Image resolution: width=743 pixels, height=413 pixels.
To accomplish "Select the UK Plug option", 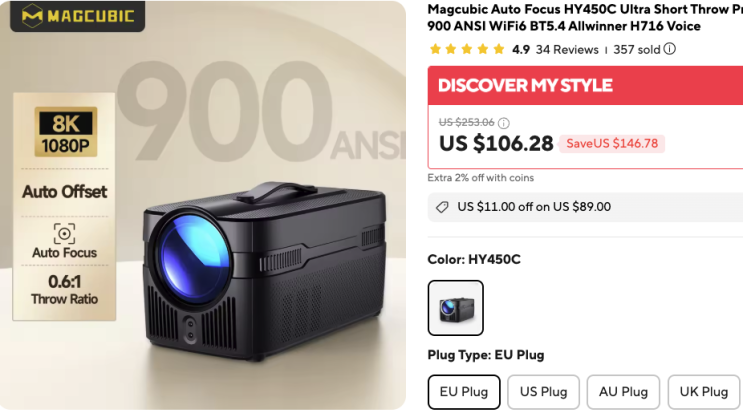I will click(x=704, y=392).
